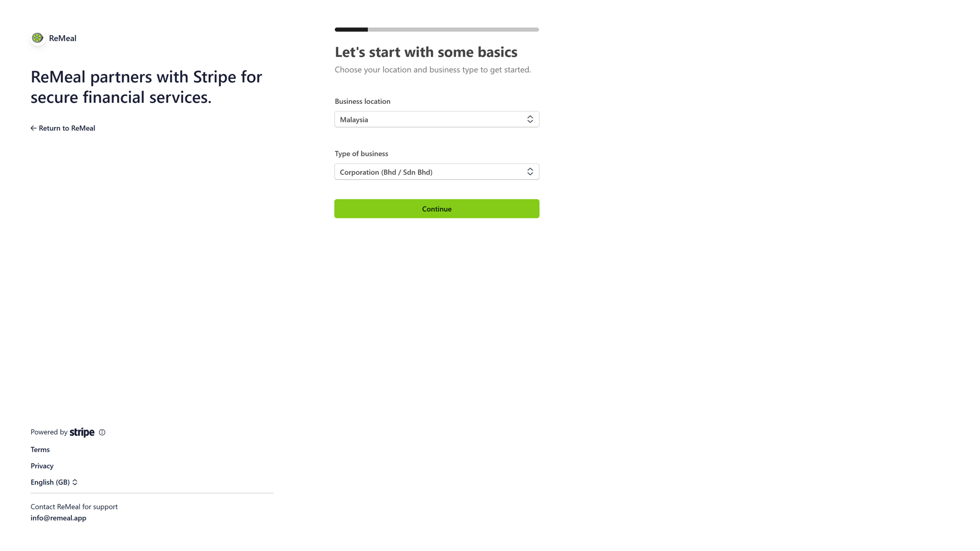Click the info@remeal.app email link
Screen dimensions: 980x551
pyautogui.click(x=58, y=518)
